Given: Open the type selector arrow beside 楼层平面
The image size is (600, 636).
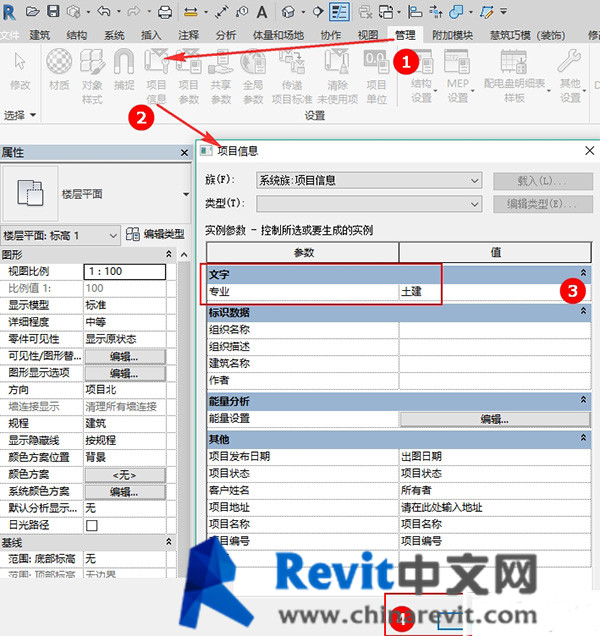Looking at the screenshot, I should pyautogui.click(x=186, y=194).
